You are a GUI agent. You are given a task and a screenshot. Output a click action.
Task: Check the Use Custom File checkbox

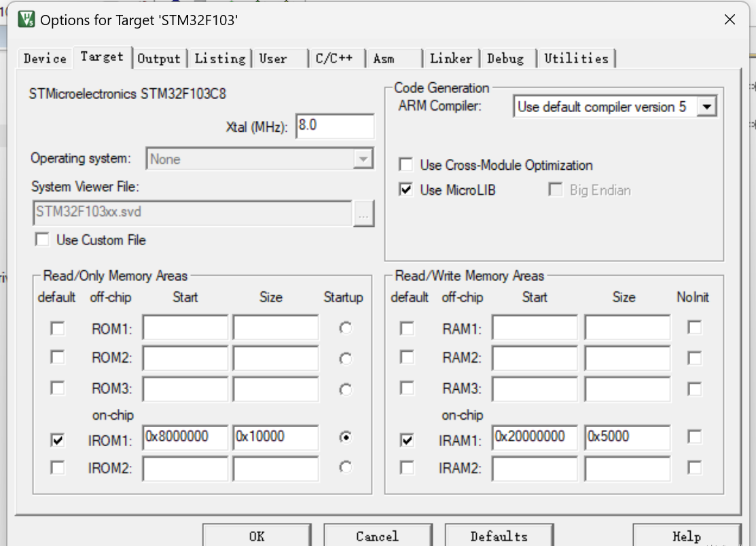point(41,240)
